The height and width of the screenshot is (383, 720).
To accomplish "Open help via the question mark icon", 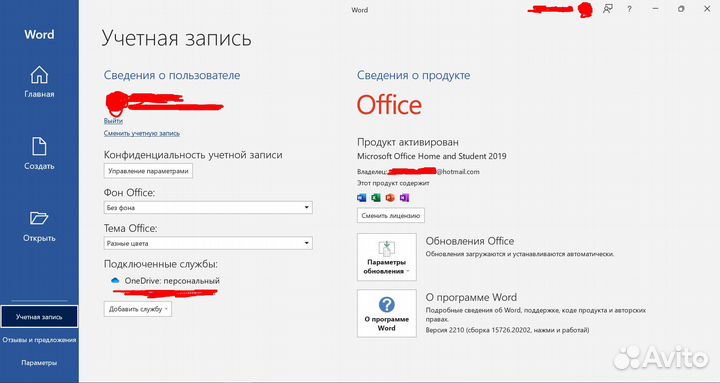I will 630,9.
